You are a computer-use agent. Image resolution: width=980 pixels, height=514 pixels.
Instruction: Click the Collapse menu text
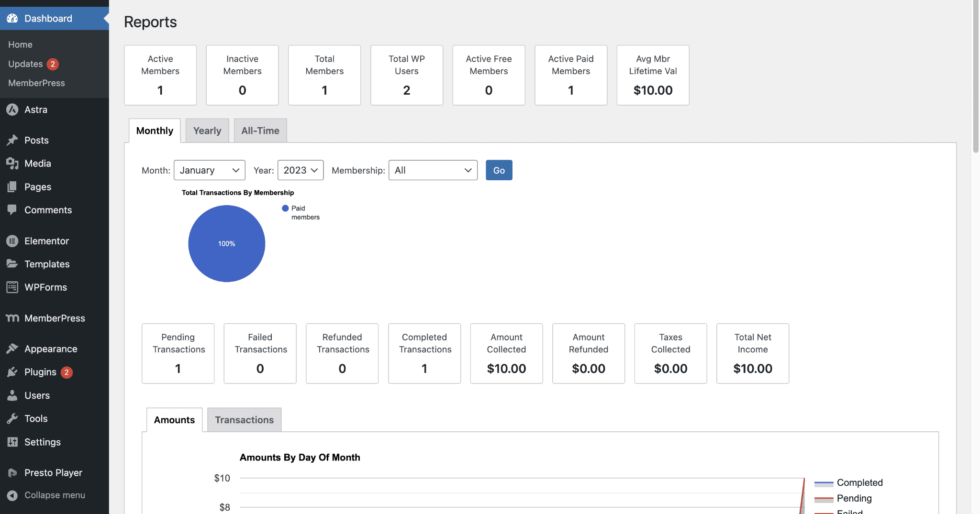coord(55,495)
